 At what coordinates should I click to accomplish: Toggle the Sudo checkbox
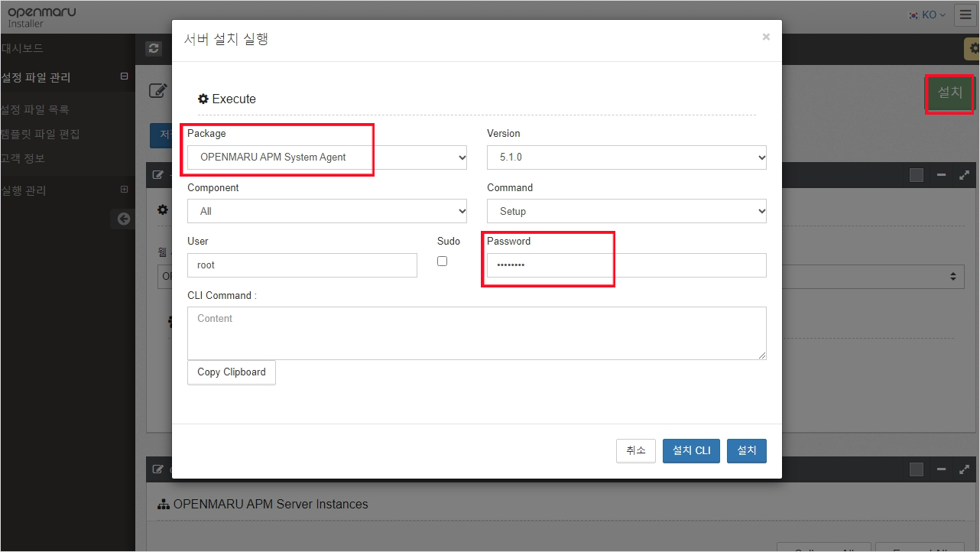coord(442,261)
